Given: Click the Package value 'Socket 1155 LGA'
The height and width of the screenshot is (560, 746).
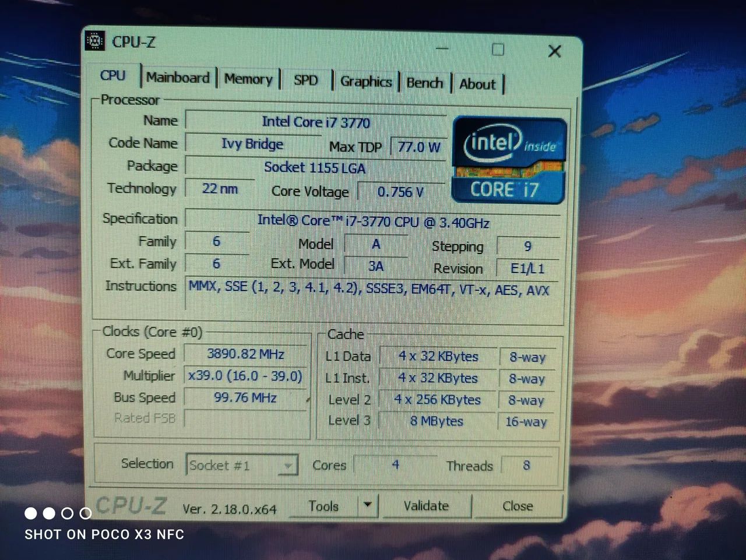Looking at the screenshot, I should 315,168.
